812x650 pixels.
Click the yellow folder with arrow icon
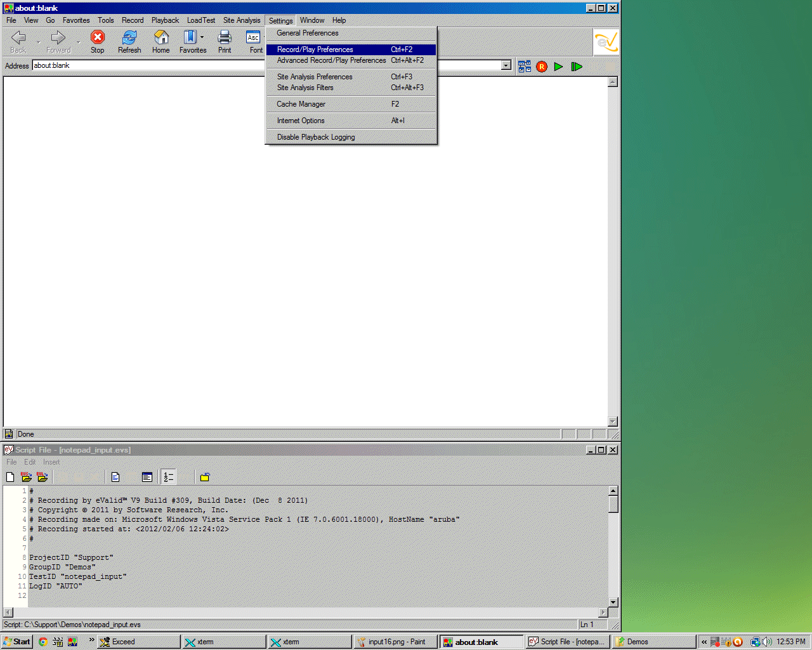(205, 477)
